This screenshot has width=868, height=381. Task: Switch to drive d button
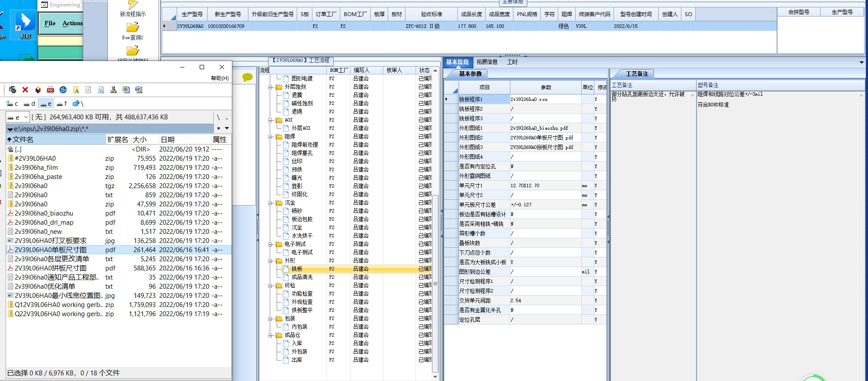click(29, 104)
